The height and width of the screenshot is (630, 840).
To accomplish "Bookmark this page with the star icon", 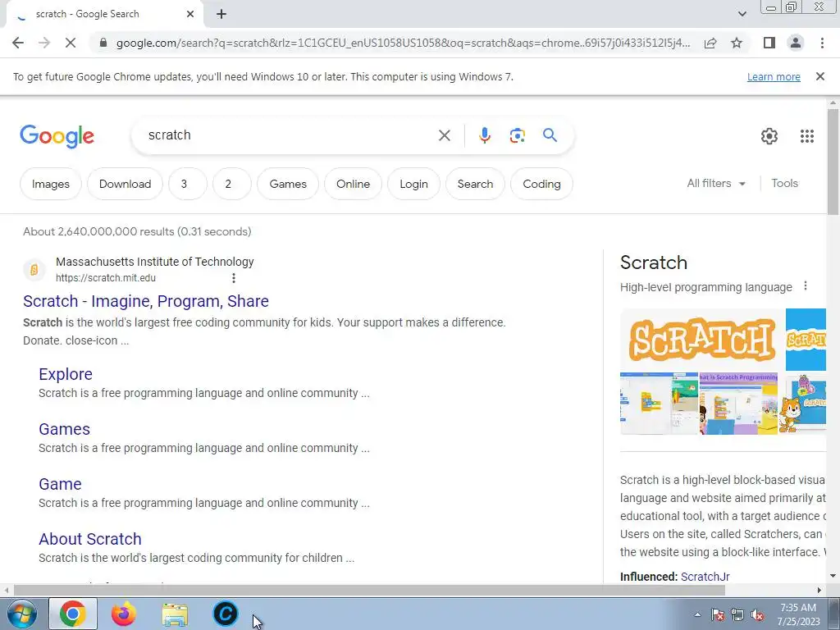I will 737,43.
